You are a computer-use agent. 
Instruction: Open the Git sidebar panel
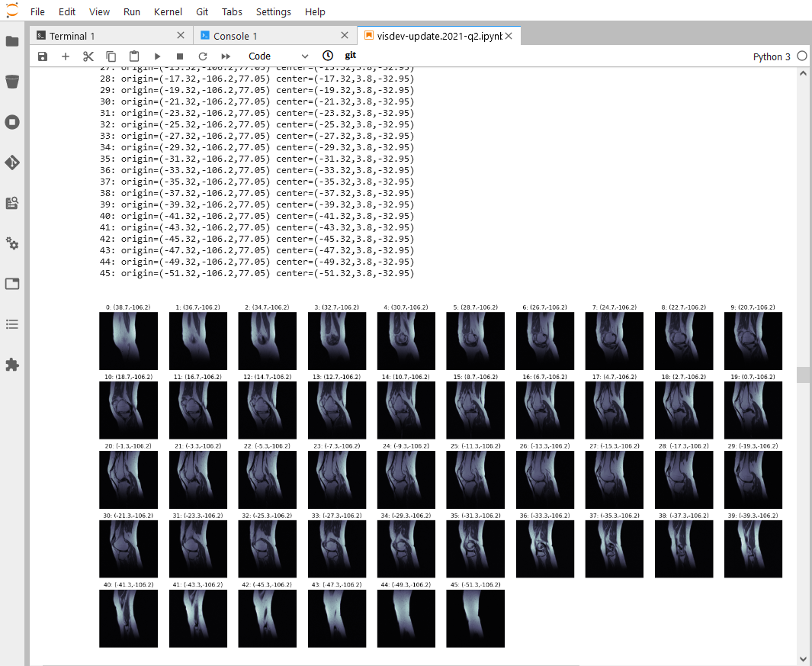[x=12, y=162]
